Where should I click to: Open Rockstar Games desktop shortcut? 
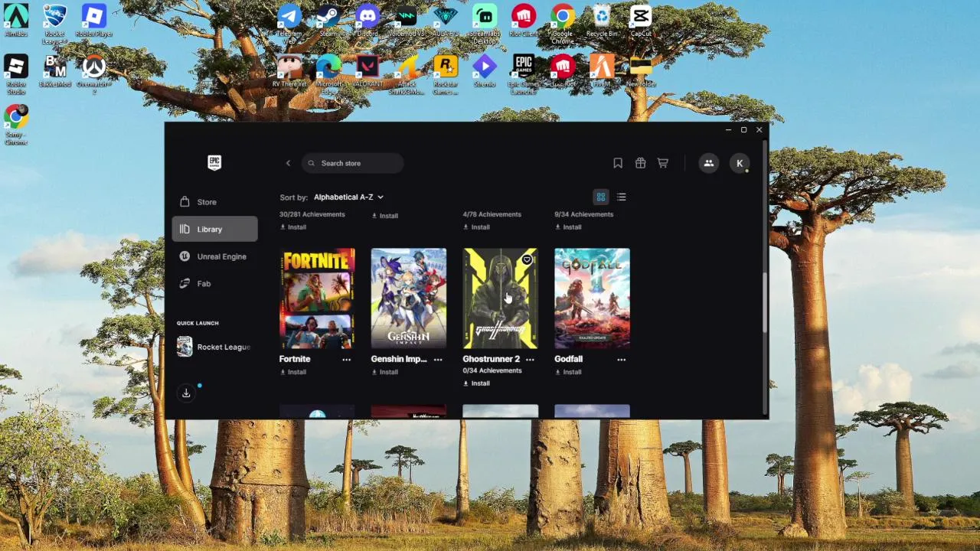pos(446,74)
